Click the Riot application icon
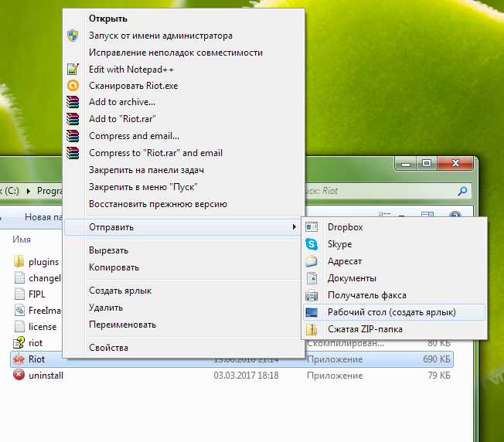This screenshot has height=442, width=504. (19, 359)
